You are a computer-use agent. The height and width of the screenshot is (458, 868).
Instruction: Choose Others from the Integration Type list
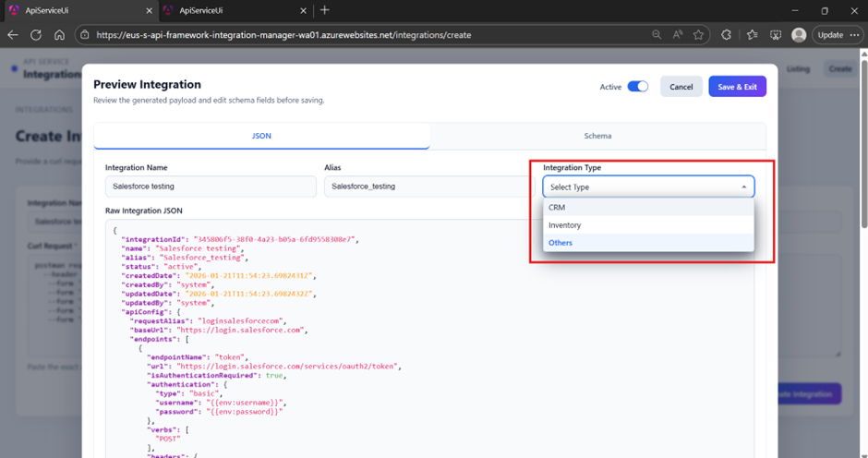(x=648, y=243)
